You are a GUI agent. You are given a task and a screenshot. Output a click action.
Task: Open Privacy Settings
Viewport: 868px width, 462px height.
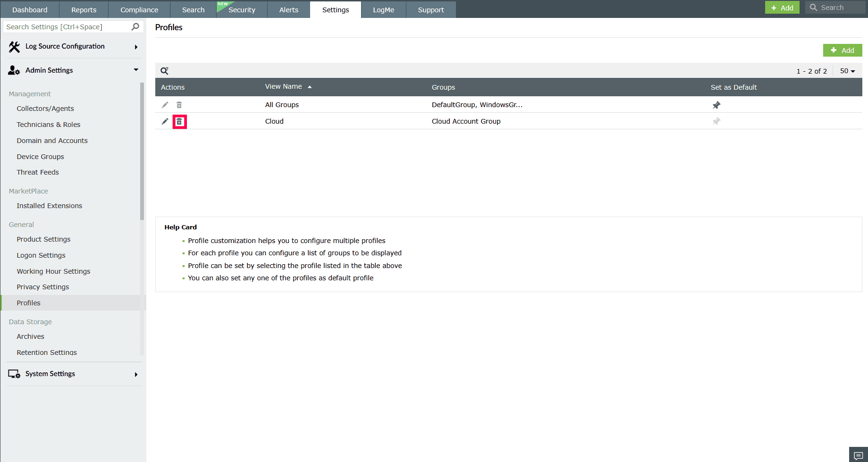(43, 287)
